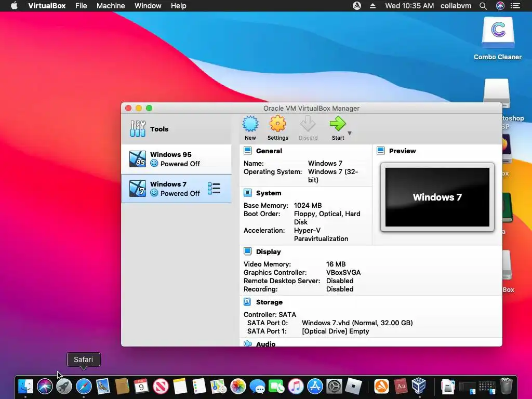
Task: Click the "[Optical Drive] Empty" entry
Action: tap(335, 331)
